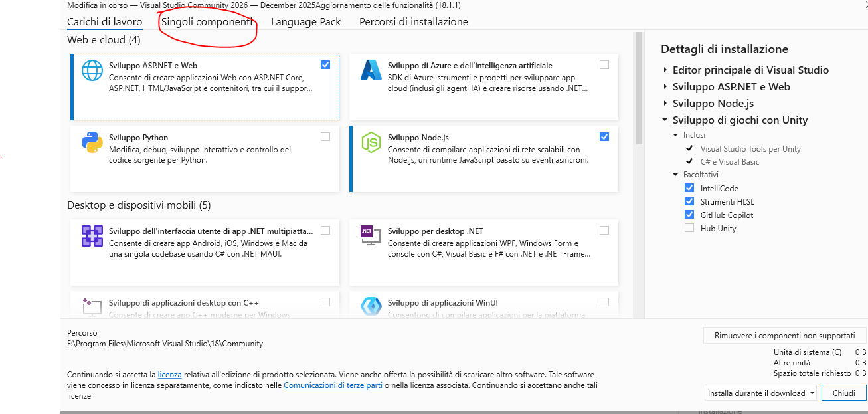Expand Editor principale di Visual Studio details
This screenshot has width=868, height=414.
click(x=665, y=70)
